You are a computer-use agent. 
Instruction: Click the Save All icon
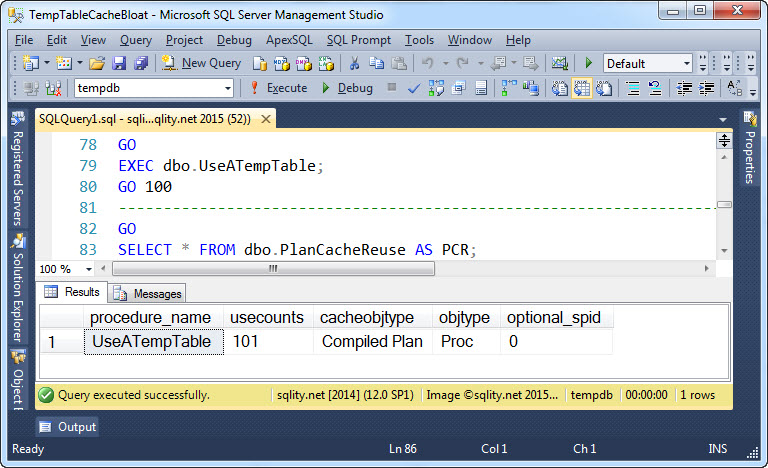click(x=141, y=63)
